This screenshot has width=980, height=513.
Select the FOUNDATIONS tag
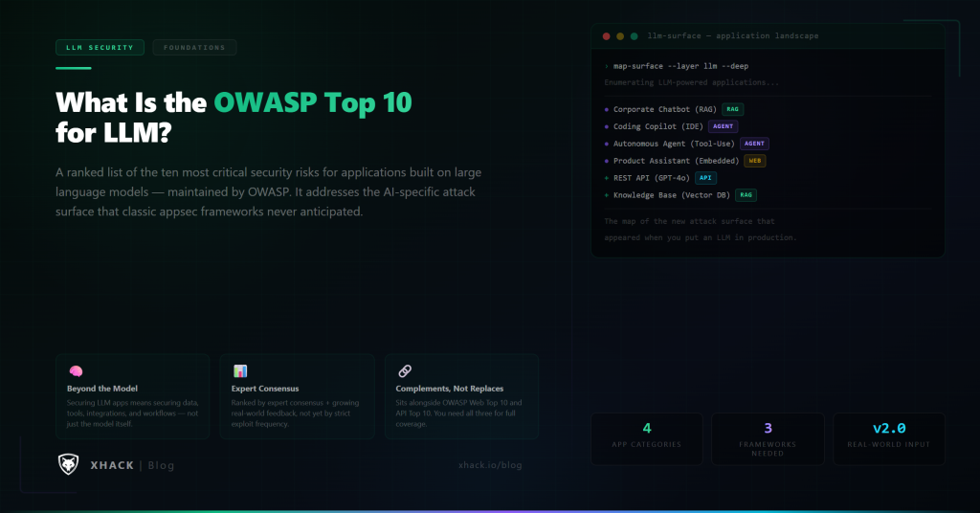(x=194, y=48)
